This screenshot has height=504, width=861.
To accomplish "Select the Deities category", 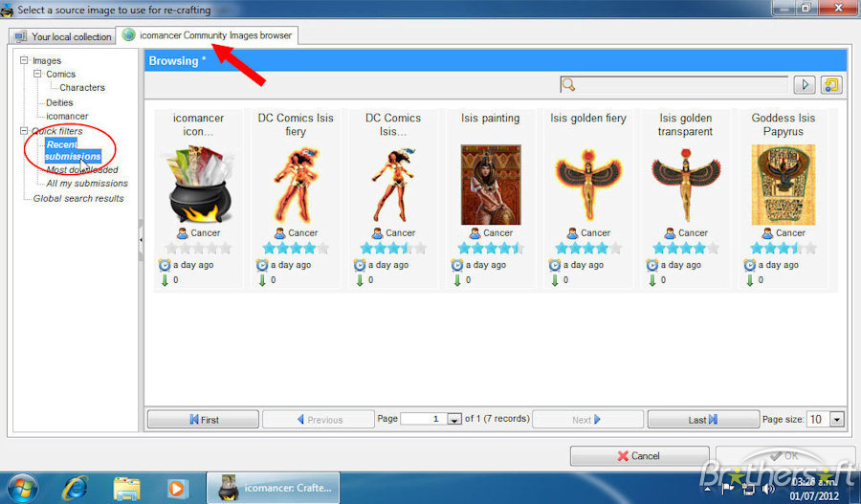I will (59, 102).
